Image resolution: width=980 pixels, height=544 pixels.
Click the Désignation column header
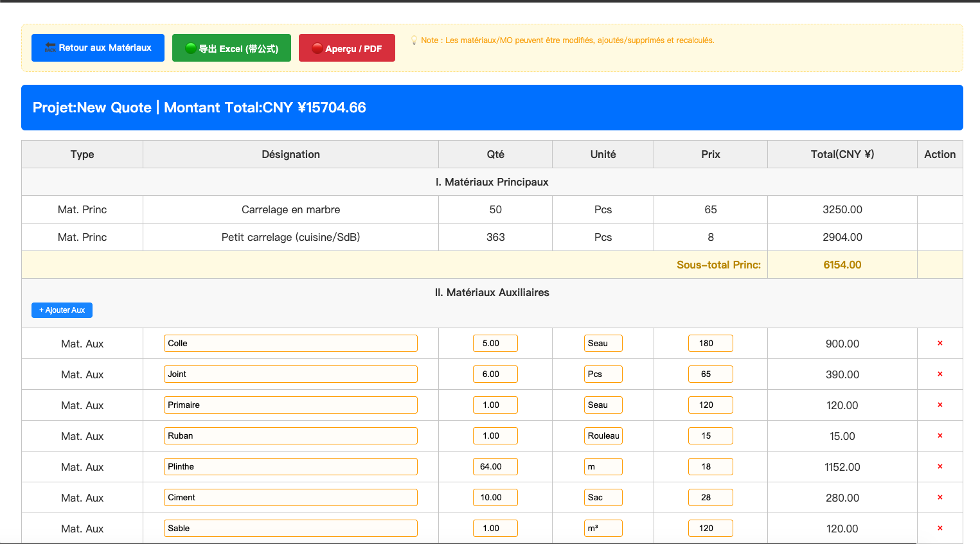pyautogui.click(x=290, y=155)
